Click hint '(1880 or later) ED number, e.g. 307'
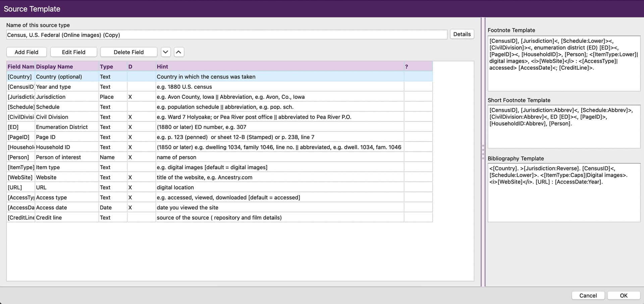 click(x=280, y=127)
